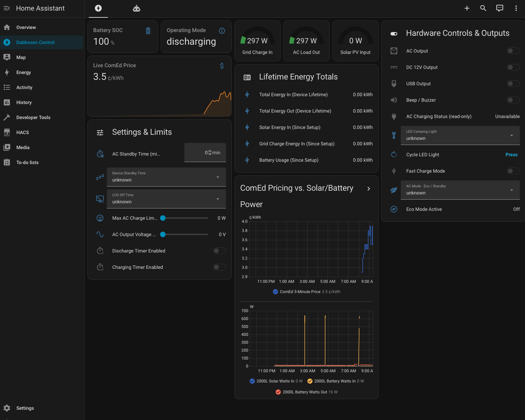Toggle the Beep / Buzzer switch
The height and width of the screenshot is (420, 525).
513,100
